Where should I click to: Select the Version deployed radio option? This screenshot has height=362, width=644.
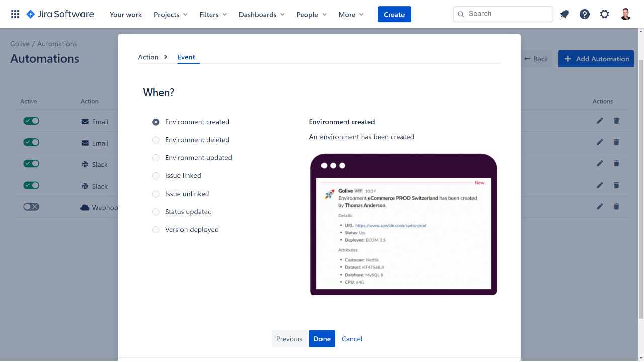[156, 230]
